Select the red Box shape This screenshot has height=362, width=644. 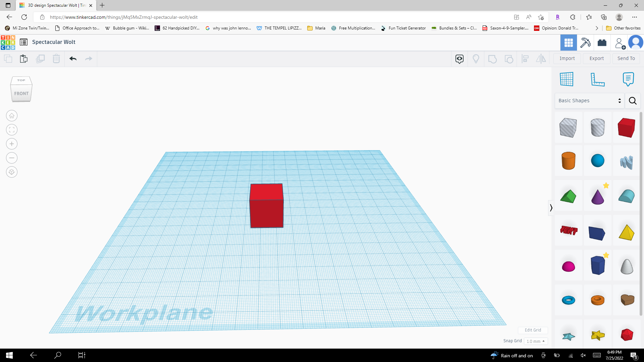point(626,127)
